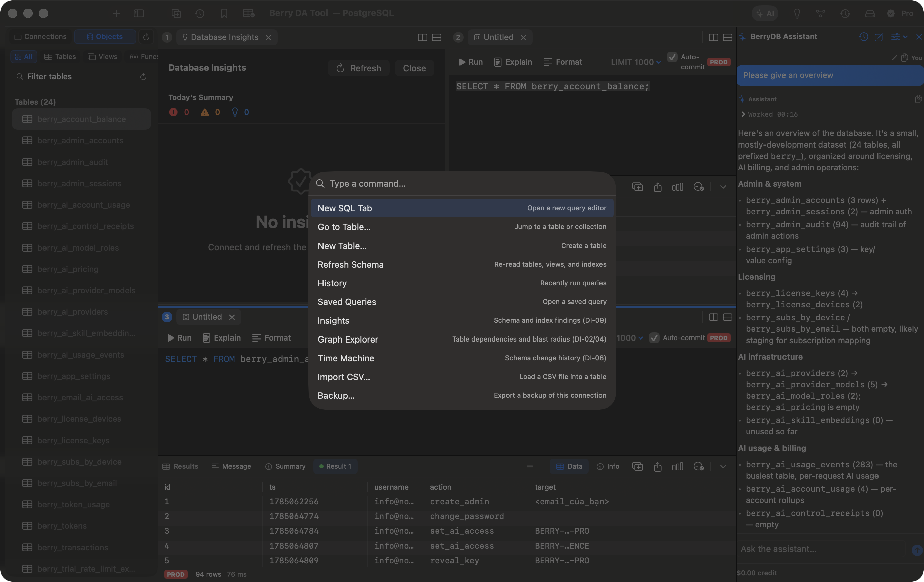Click export share icon in bottom results toolbar
The image size is (924, 582).
pos(658,467)
